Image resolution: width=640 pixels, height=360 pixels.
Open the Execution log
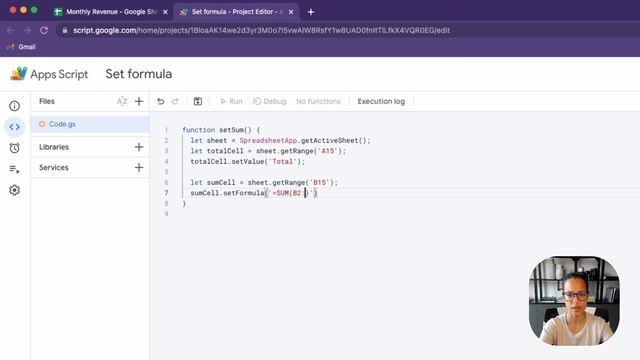[381, 101]
